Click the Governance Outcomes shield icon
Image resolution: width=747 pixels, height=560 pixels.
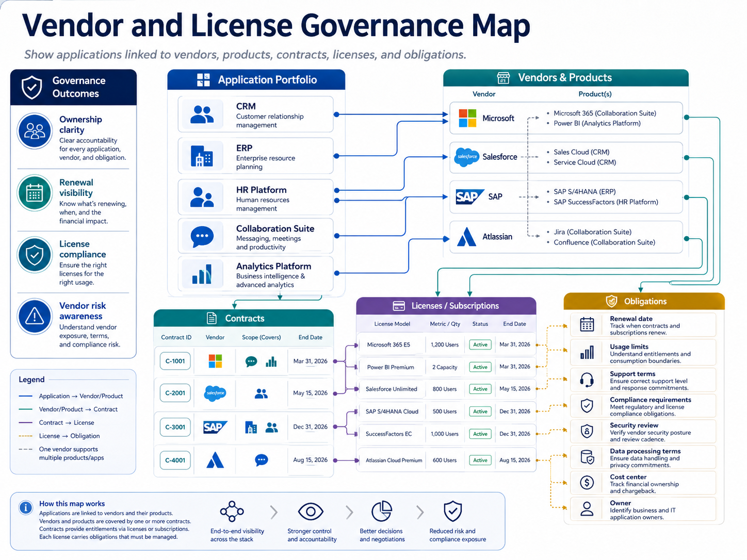(x=32, y=87)
